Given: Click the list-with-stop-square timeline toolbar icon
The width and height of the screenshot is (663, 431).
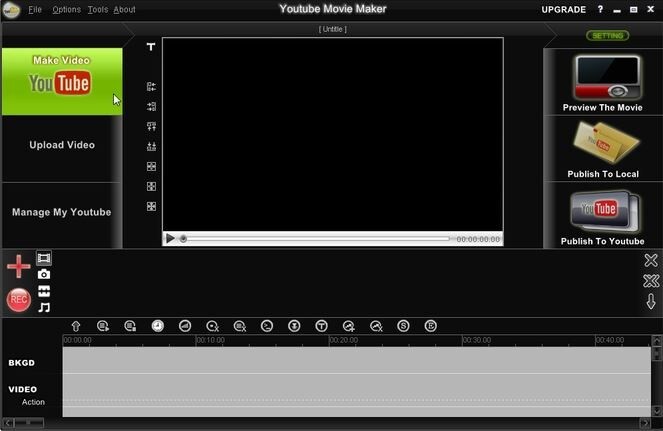Looking at the screenshot, I should 130,326.
